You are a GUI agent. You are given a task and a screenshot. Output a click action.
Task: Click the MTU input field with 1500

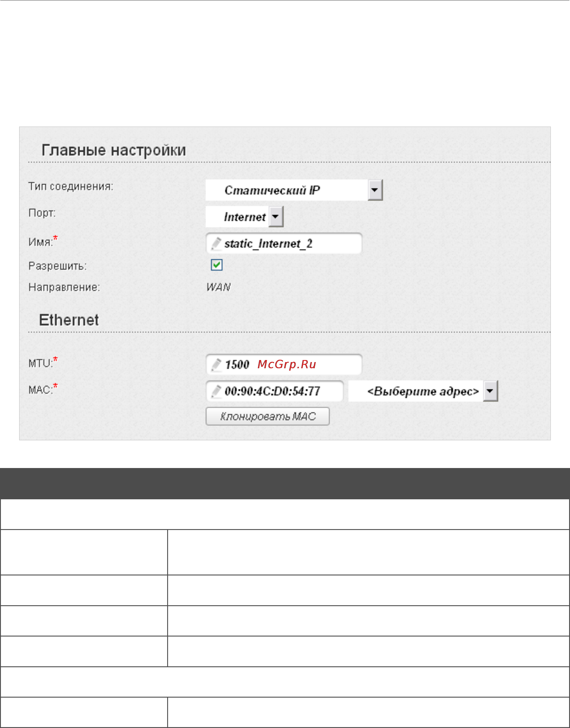[284, 364]
